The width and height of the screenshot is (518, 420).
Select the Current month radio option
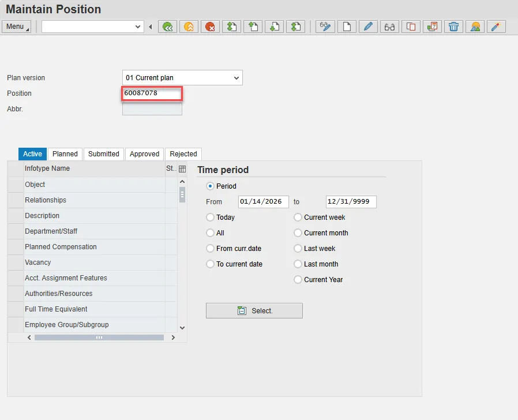[x=298, y=233]
